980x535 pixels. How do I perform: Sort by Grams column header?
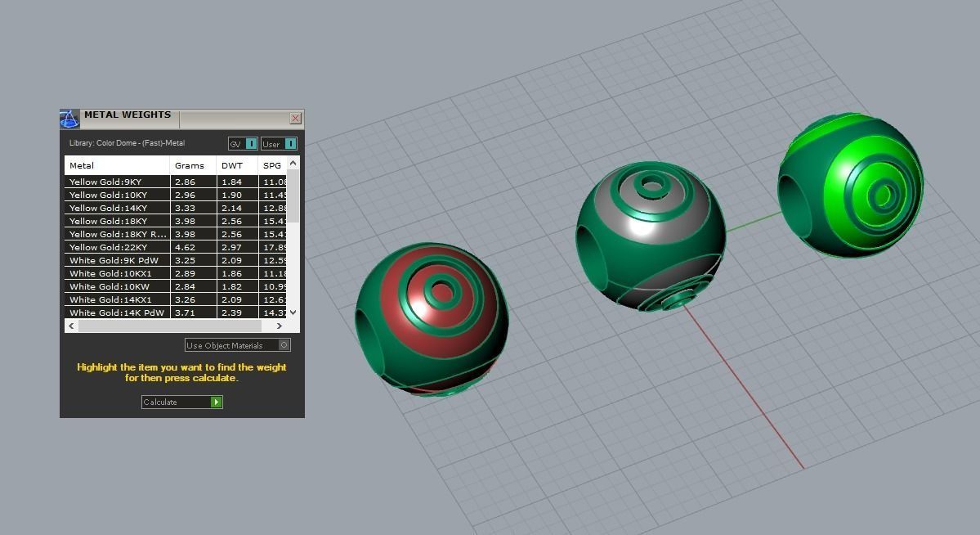(193, 166)
